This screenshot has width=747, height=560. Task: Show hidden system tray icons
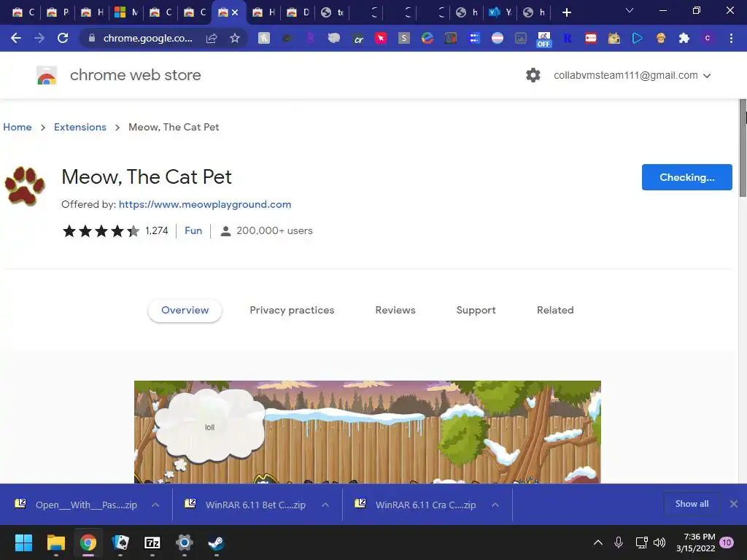pyautogui.click(x=598, y=542)
